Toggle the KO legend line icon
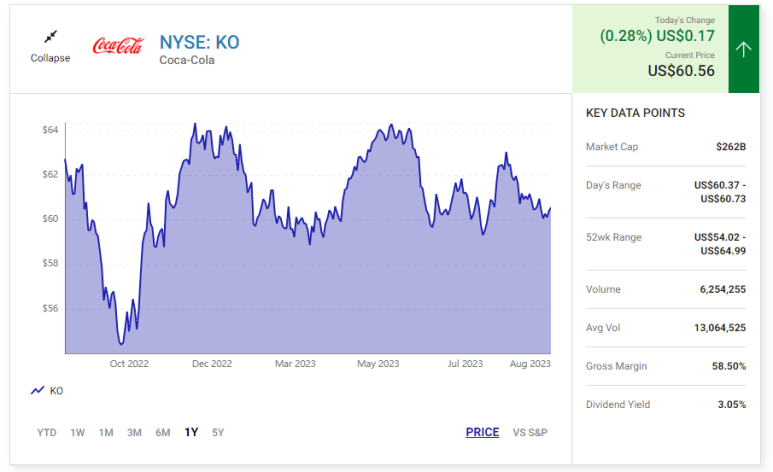Screen dimensions: 773x472 tap(37, 391)
